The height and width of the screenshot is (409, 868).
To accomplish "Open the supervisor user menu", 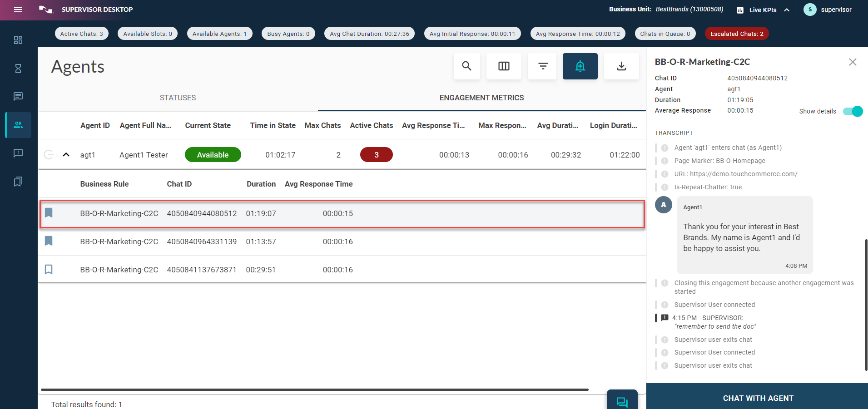I will pyautogui.click(x=828, y=10).
